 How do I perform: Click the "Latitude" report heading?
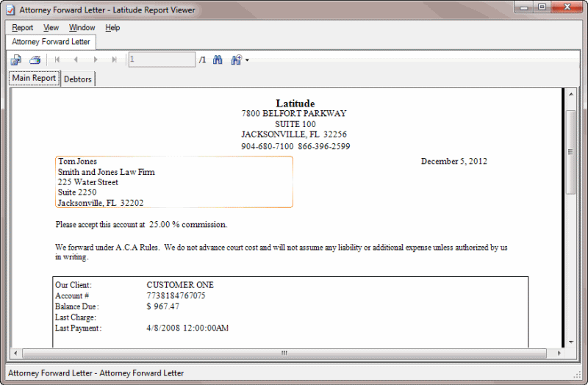pyautogui.click(x=295, y=104)
